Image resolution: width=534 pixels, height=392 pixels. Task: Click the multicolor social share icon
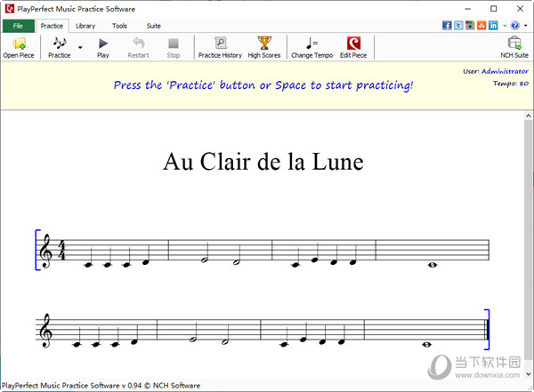tap(470, 26)
